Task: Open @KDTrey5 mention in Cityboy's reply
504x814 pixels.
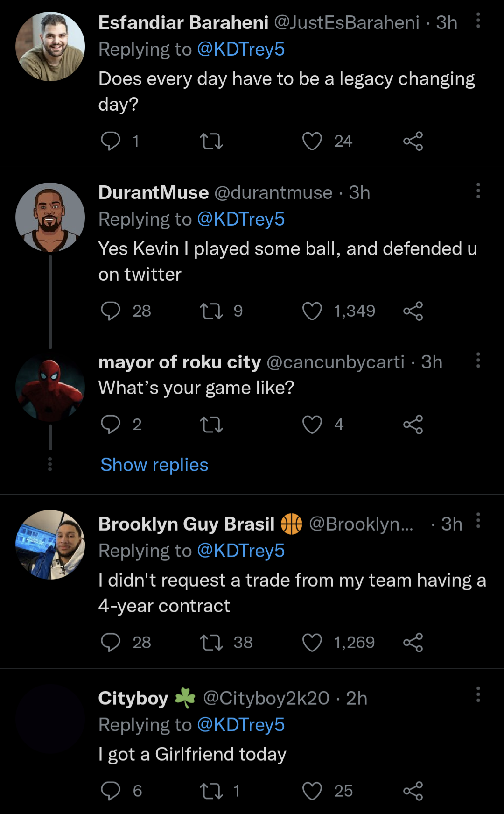Action: 241,725
